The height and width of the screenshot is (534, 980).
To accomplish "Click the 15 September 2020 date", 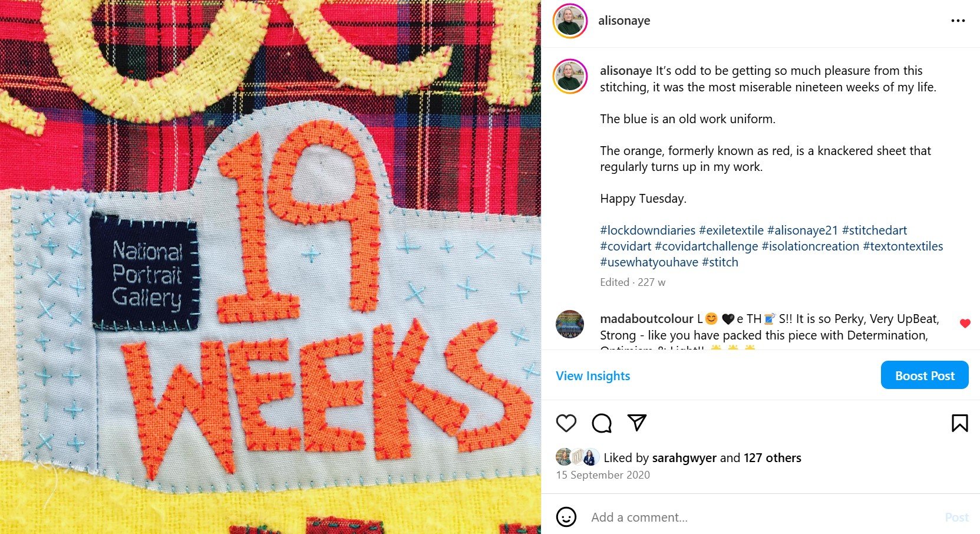I will click(603, 475).
